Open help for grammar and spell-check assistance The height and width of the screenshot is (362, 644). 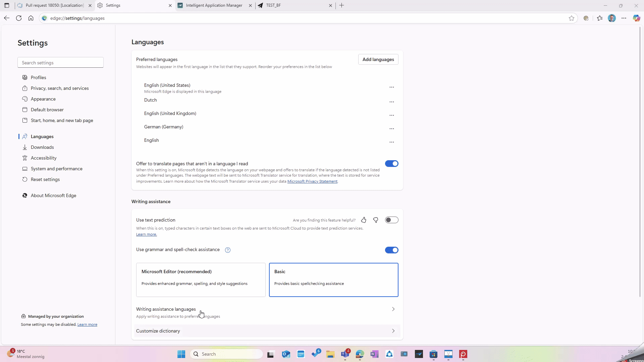[228, 250]
